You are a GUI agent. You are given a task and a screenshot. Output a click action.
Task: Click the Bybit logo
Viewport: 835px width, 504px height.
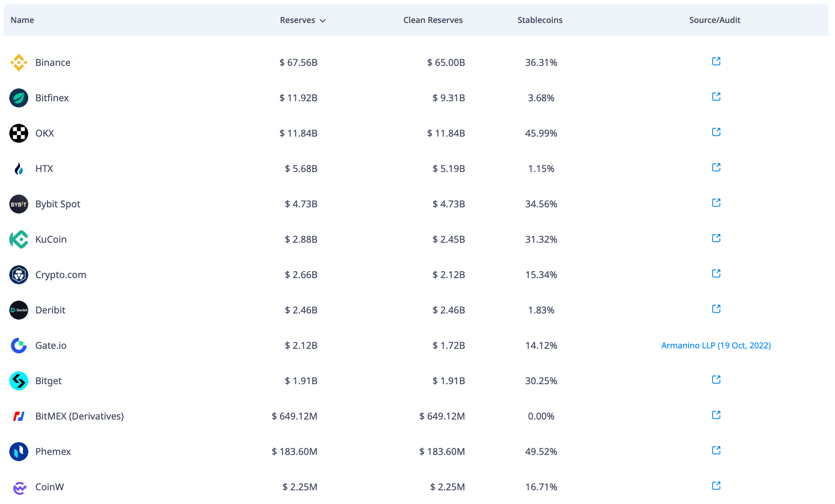19,204
